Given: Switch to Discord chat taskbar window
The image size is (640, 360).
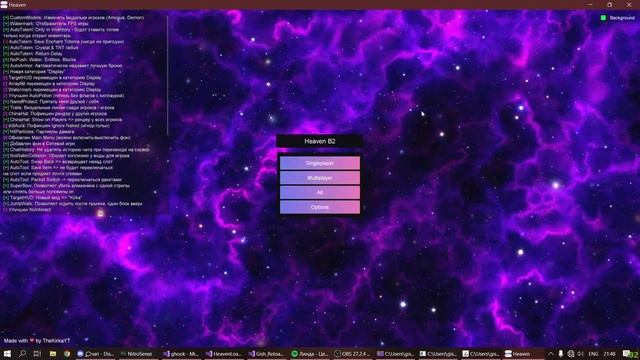Looking at the screenshot, I should coord(96,354).
